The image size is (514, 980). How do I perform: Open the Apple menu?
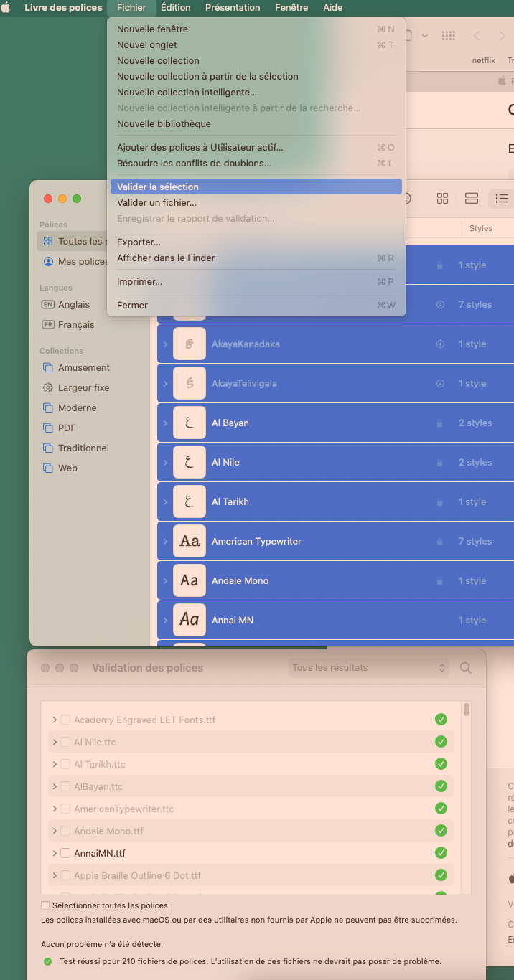[x=6, y=8]
